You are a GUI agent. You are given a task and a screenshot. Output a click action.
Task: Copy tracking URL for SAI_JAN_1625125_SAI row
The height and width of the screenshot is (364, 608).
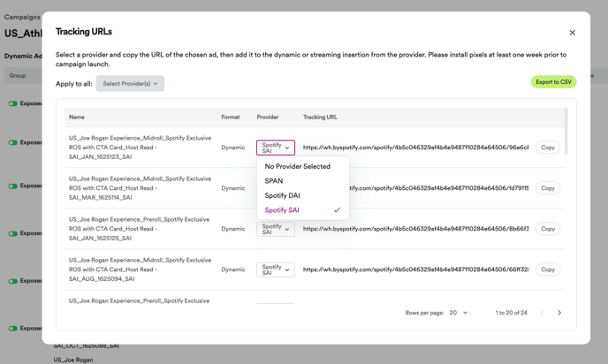[548, 229]
